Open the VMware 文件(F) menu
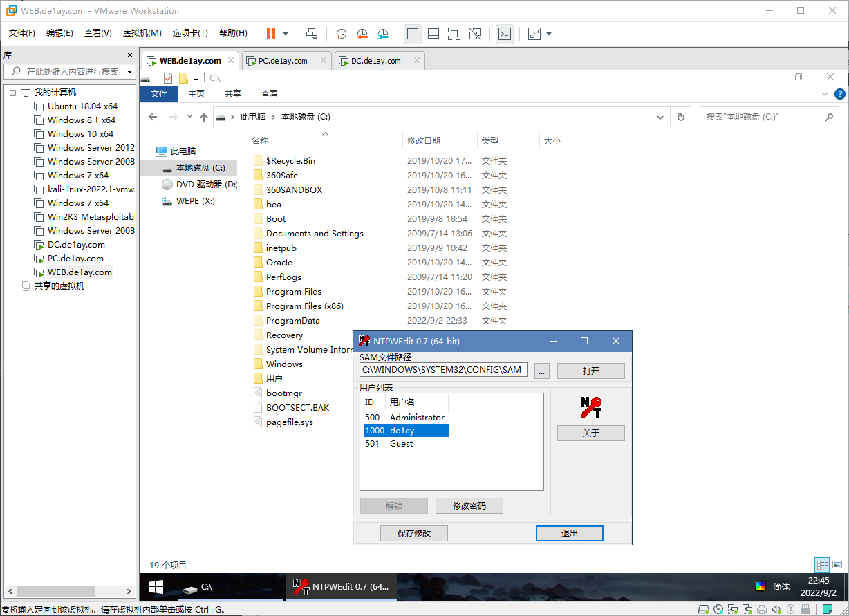The image size is (849, 616). 21,33
